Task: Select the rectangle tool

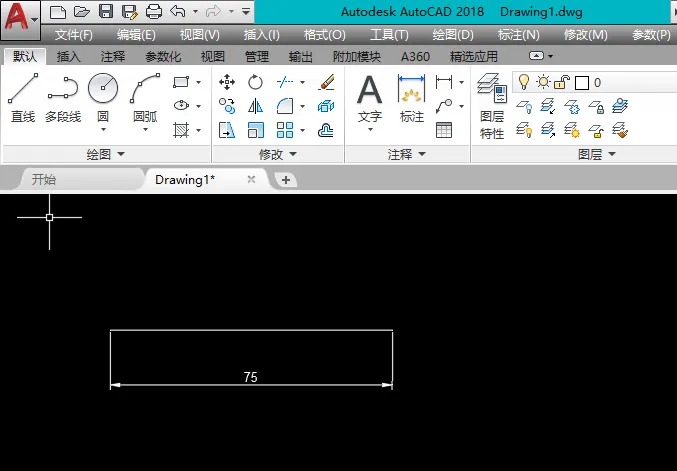Action: 181,82
